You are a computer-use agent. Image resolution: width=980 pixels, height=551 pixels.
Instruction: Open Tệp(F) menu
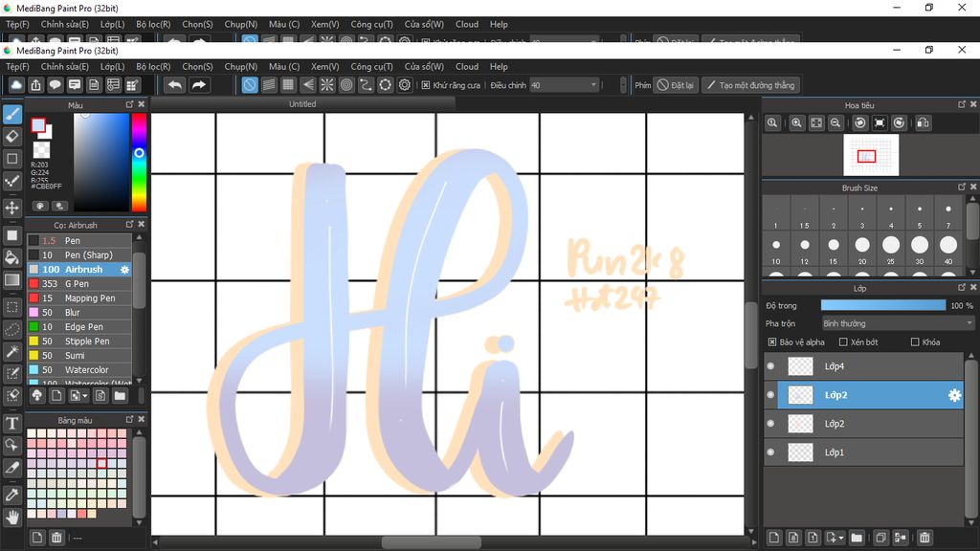coord(17,66)
